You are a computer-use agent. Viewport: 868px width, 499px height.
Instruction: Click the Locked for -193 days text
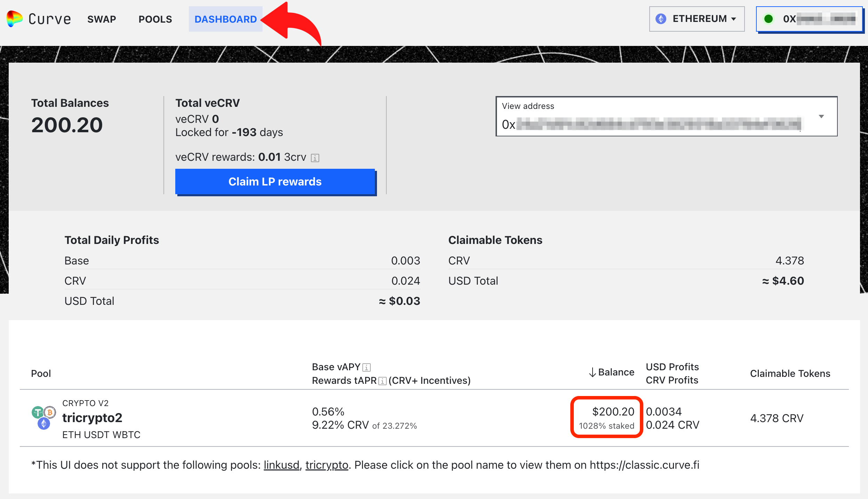click(229, 132)
